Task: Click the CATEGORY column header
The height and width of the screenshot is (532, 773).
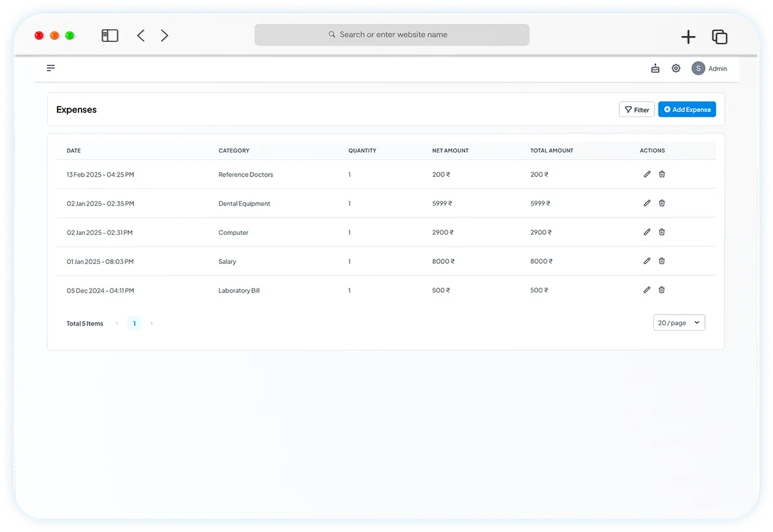Action: click(234, 151)
